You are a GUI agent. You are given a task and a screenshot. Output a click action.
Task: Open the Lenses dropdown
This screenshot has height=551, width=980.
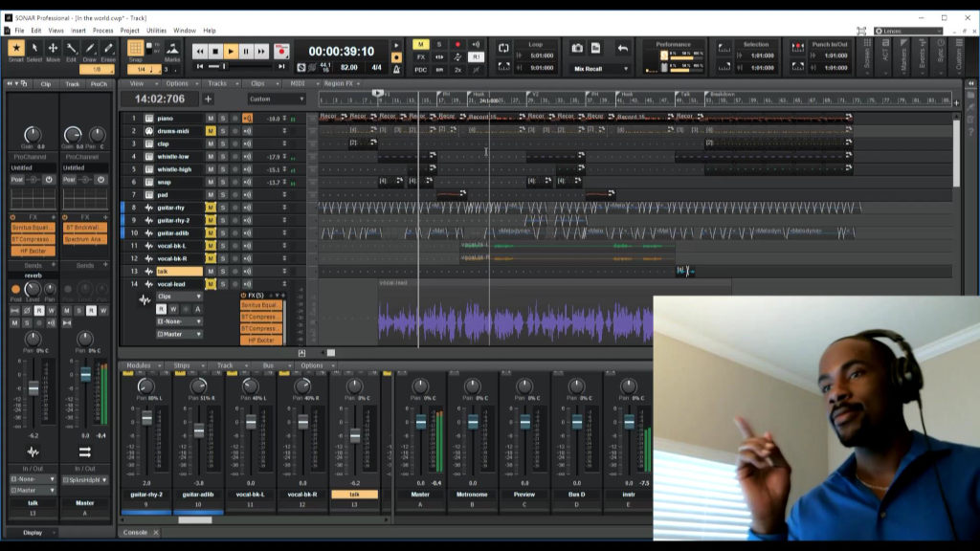click(909, 31)
